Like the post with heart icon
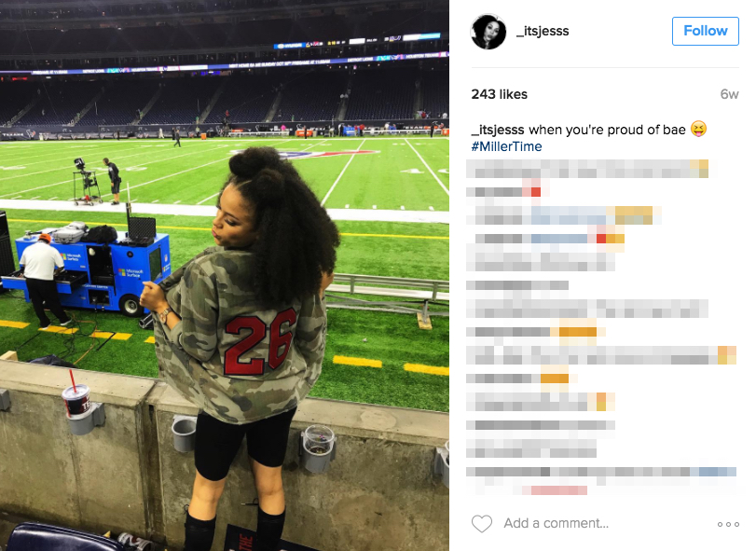 point(482,524)
